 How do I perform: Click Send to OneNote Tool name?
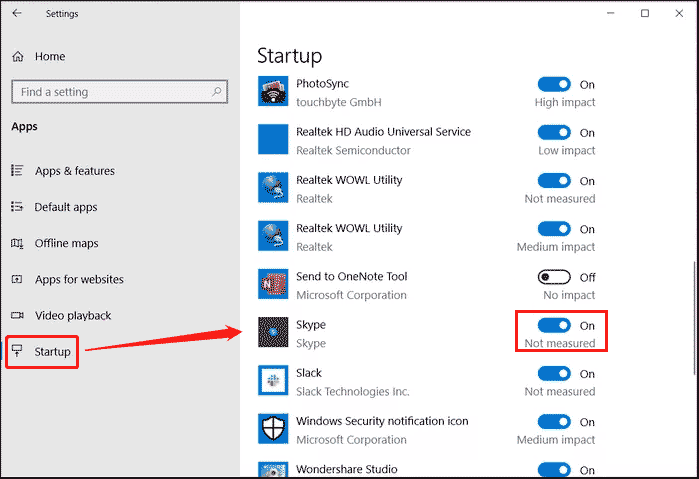[352, 276]
